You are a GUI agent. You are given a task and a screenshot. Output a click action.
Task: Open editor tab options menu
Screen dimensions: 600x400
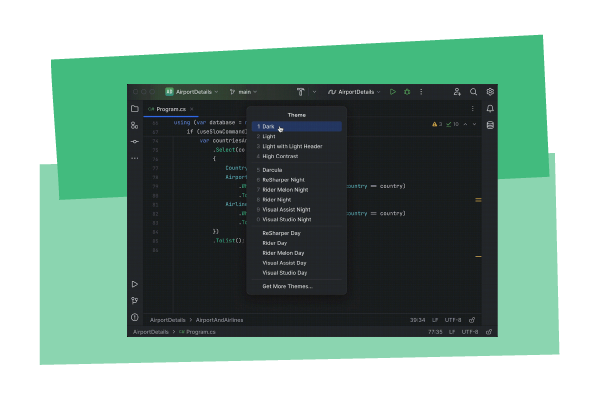[473, 109]
